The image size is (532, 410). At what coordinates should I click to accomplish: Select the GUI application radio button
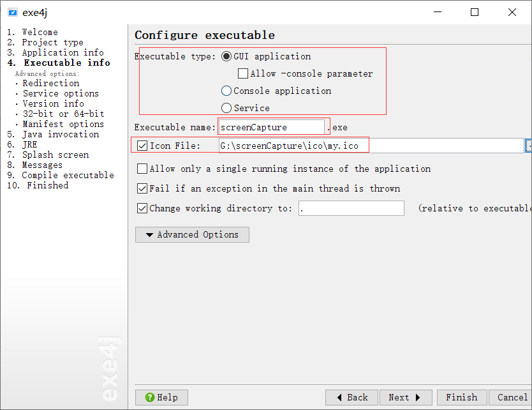(x=226, y=56)
